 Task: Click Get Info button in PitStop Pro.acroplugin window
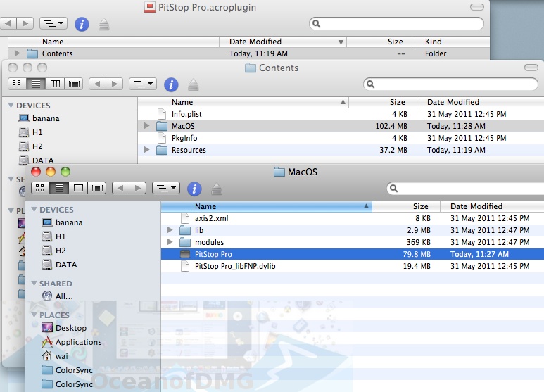coord(82,25)
